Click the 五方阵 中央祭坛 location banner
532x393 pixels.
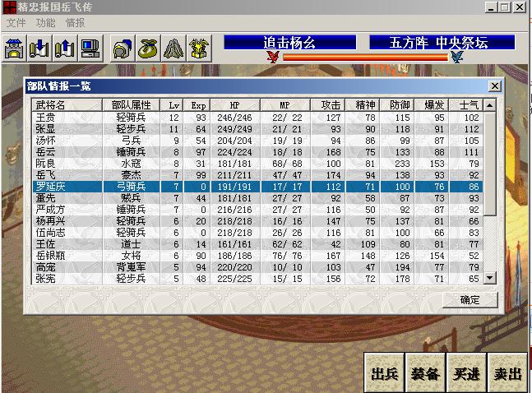(x=442, y=43)
